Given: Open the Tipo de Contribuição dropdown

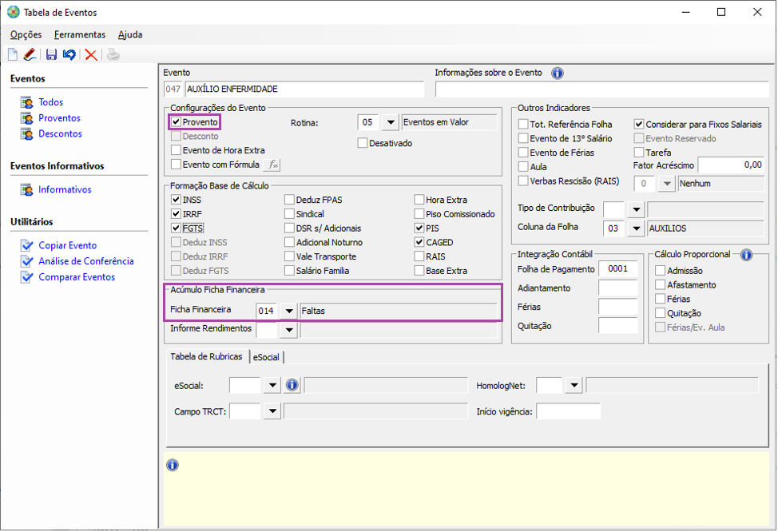Looking at the screenshot, I should pos(636,209).
